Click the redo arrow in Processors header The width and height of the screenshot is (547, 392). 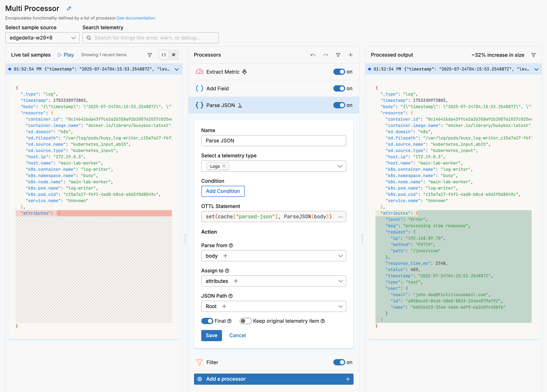(x=326, y=55)
